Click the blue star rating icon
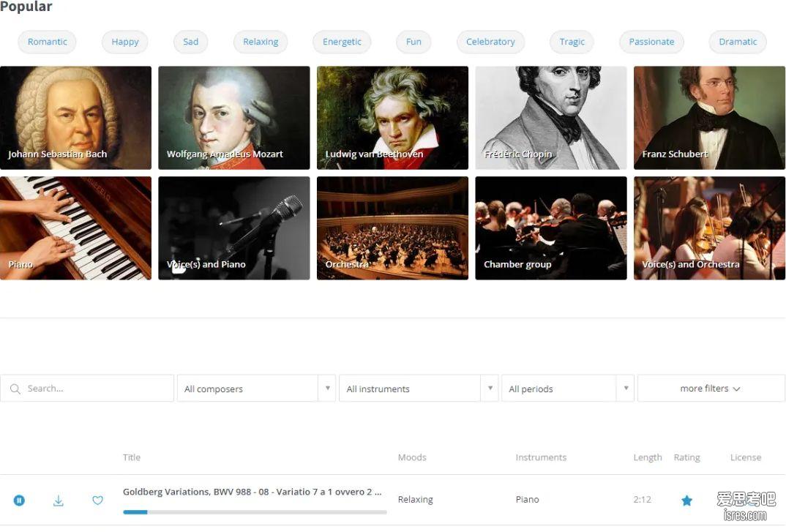This screenshot has width=786, height=532. click(686, 500)
